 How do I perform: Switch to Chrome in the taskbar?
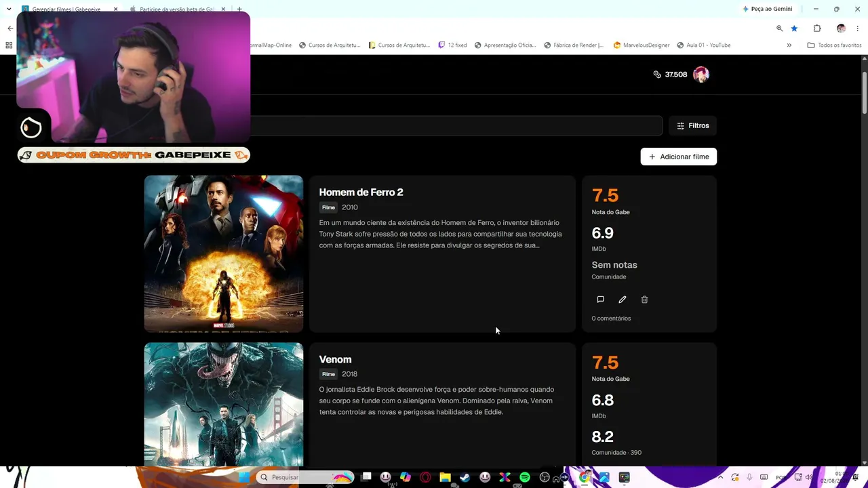[x=585, y=477]
